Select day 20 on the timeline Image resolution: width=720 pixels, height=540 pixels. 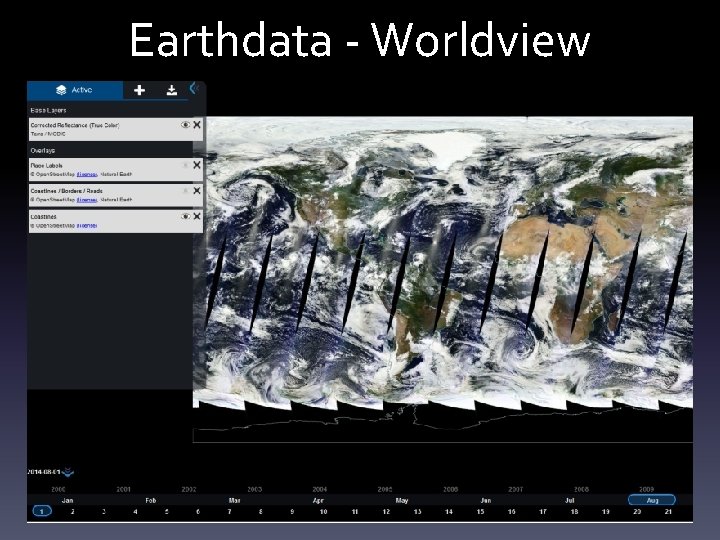click(x=637, y=512)
